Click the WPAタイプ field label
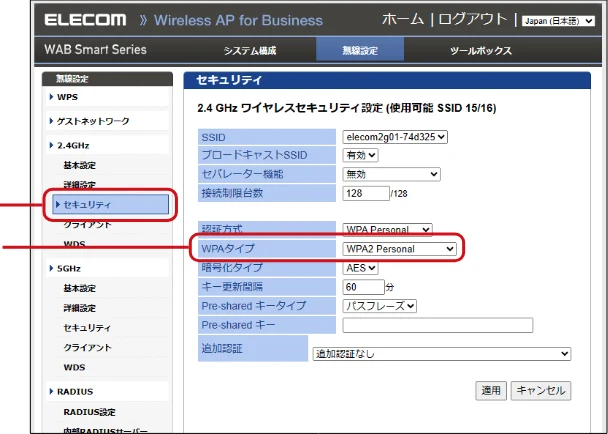This screenshot has height=434, width=608. [x=228, y=248]
